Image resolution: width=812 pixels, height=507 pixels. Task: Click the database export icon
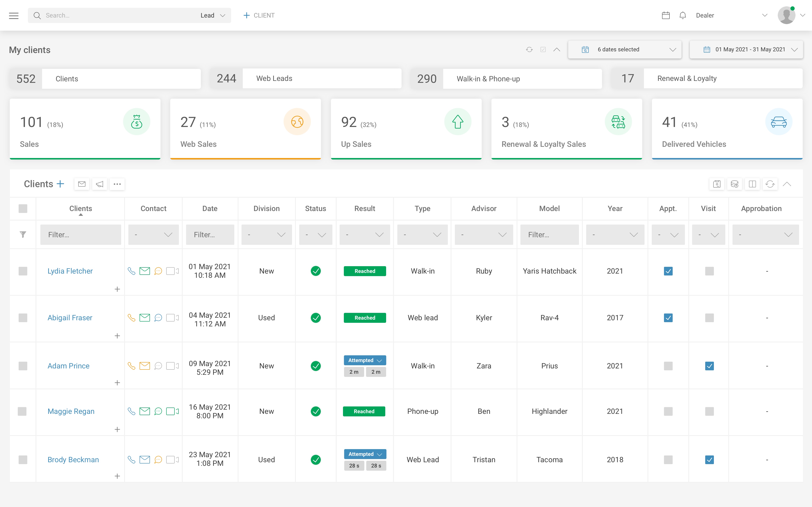735,184
